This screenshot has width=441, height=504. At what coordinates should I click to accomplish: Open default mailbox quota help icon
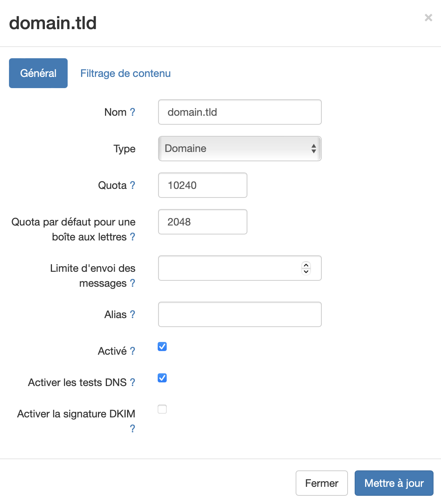point(132,237)
